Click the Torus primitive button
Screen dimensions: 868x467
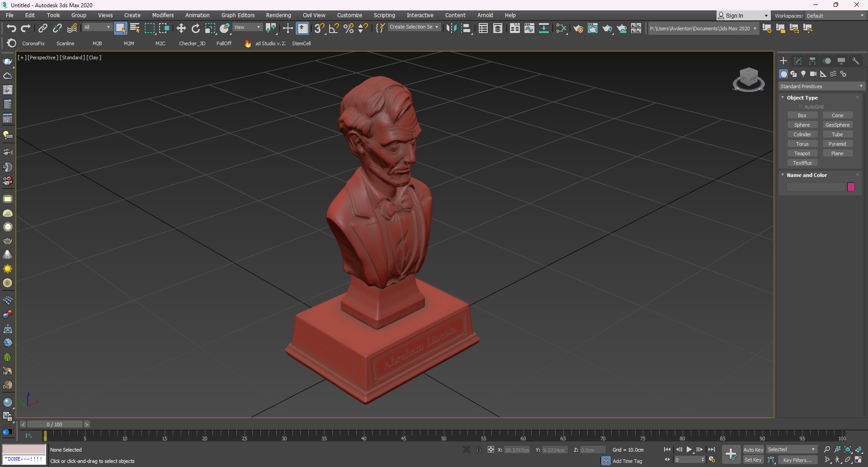(x=802, y=144)
